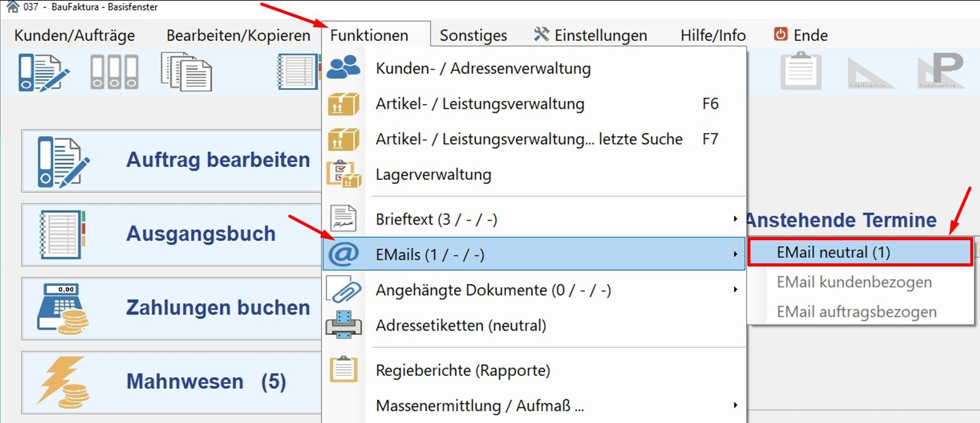
Task: Click the paperclip attached documents icon
Action: [343, 290]
